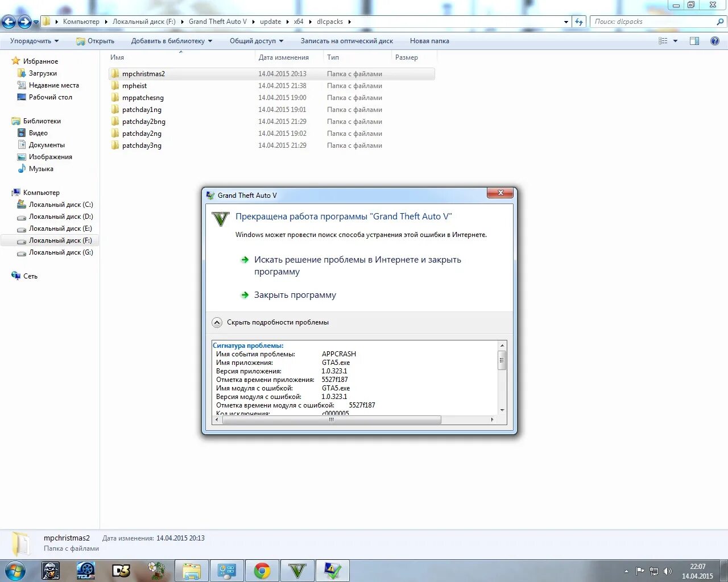
Task: Open Diablo 3 taskbar icon
Action: click(121, 571)
